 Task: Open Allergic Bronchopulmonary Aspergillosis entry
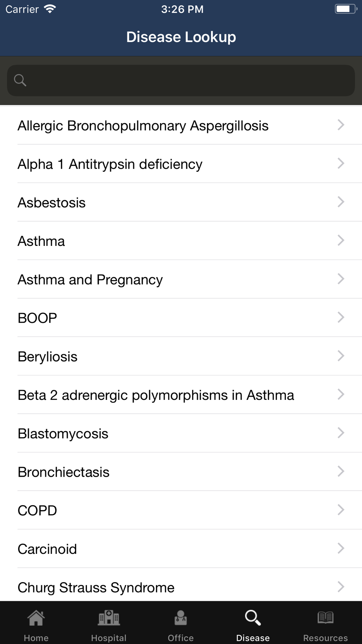point(143,126)
